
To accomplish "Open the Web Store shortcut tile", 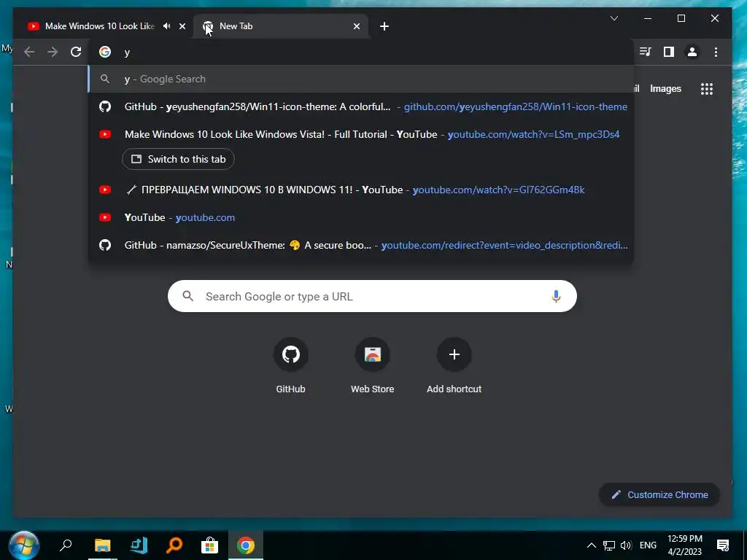I will [373, 366].
